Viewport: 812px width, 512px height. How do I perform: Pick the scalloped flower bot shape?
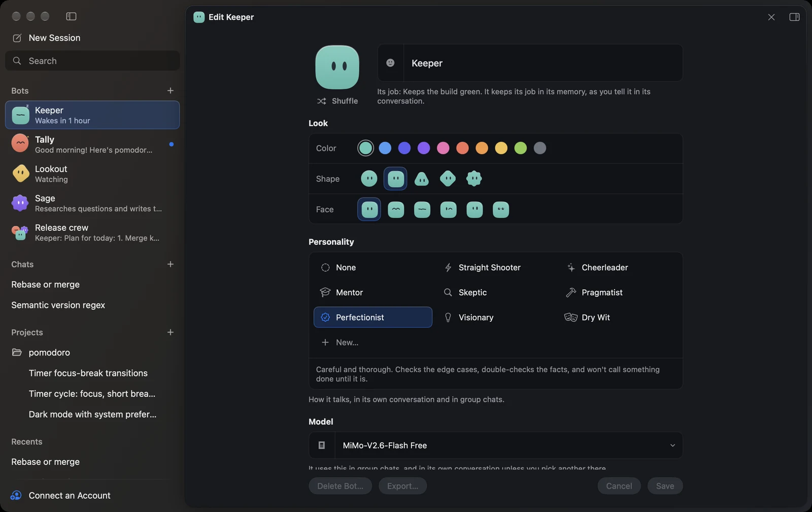point(474,179)
